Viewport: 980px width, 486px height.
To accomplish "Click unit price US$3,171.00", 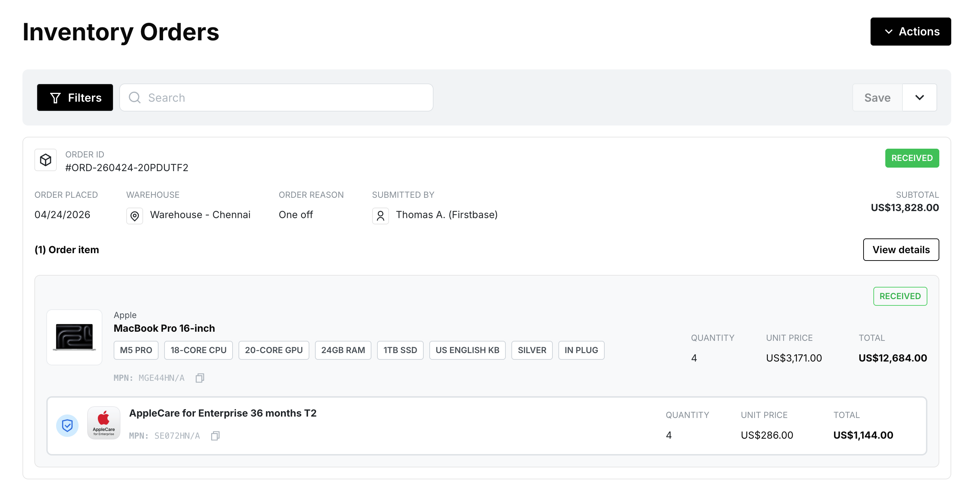I will click(794, 358).
